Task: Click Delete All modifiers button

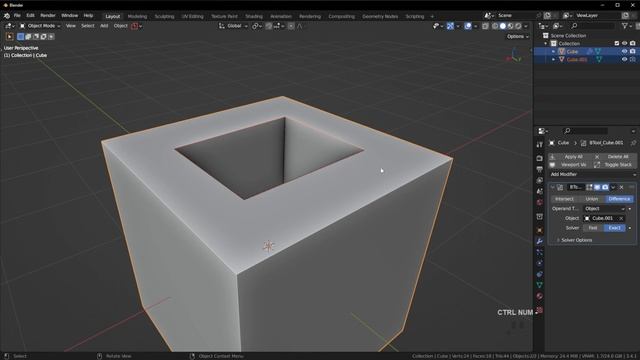Action: 614,156
